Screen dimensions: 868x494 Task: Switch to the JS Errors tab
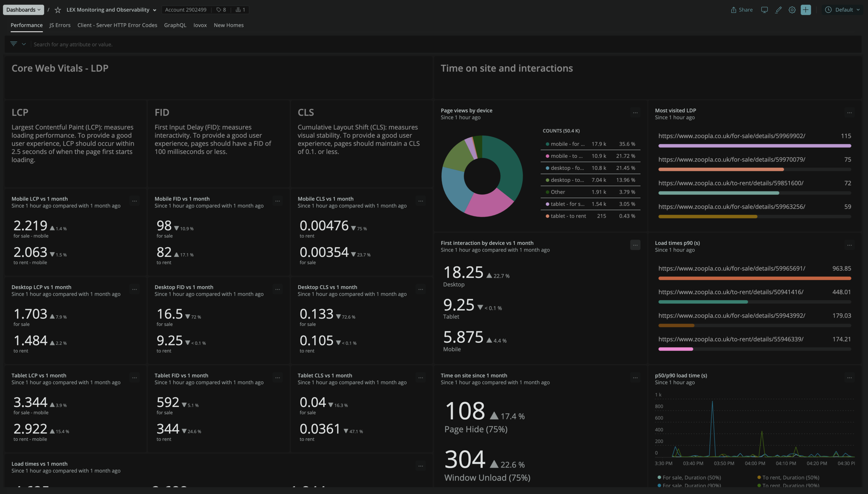60,25
